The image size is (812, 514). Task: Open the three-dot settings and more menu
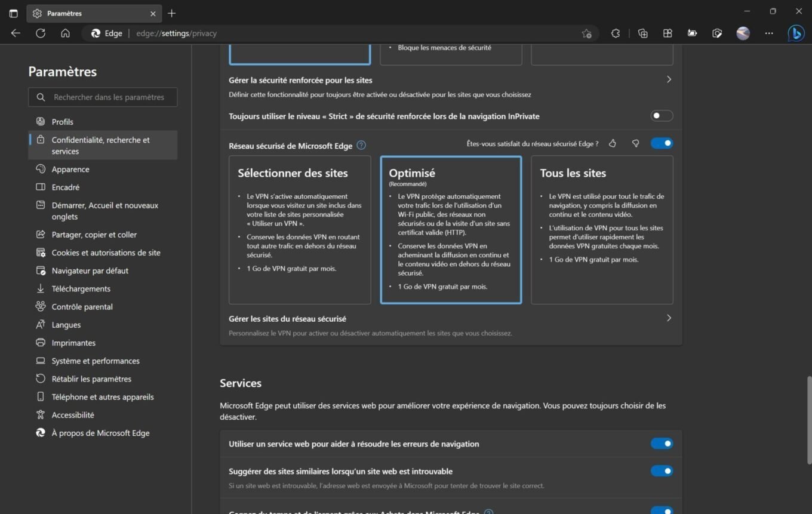click(769, 33)
